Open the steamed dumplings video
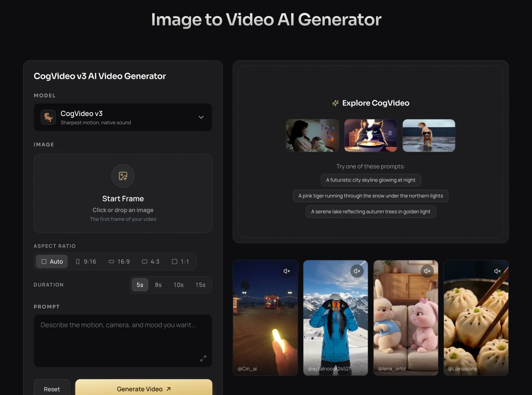The height and width of the screenshot is (395, 532). tap(476, 318)
